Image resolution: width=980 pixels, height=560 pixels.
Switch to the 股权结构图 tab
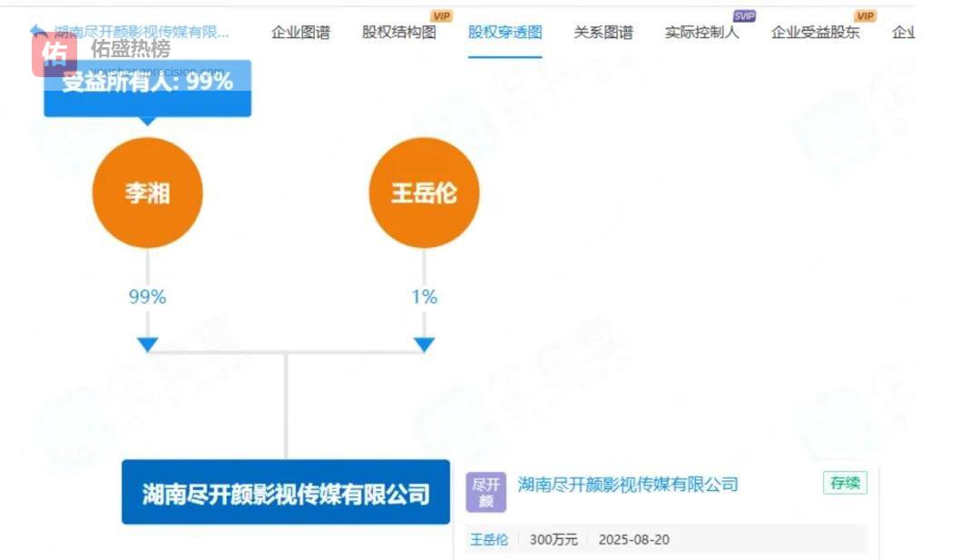398,33
